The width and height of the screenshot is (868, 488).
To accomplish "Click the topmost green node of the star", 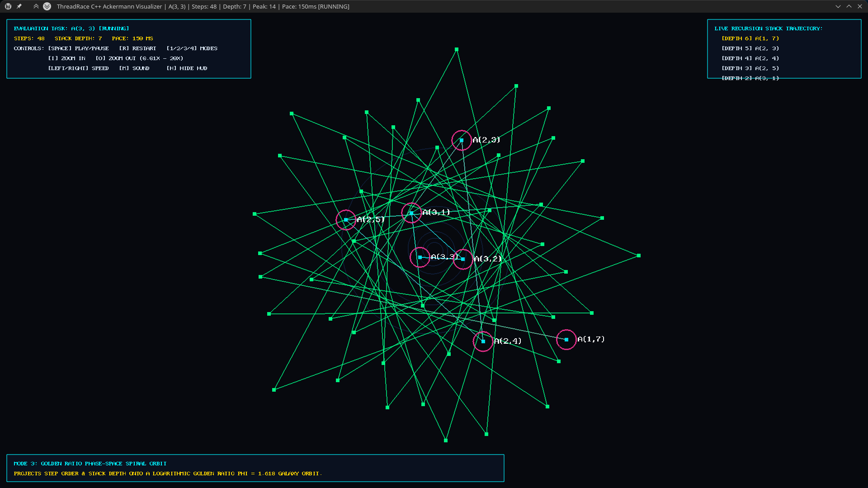I will click(x=457, y=49).
